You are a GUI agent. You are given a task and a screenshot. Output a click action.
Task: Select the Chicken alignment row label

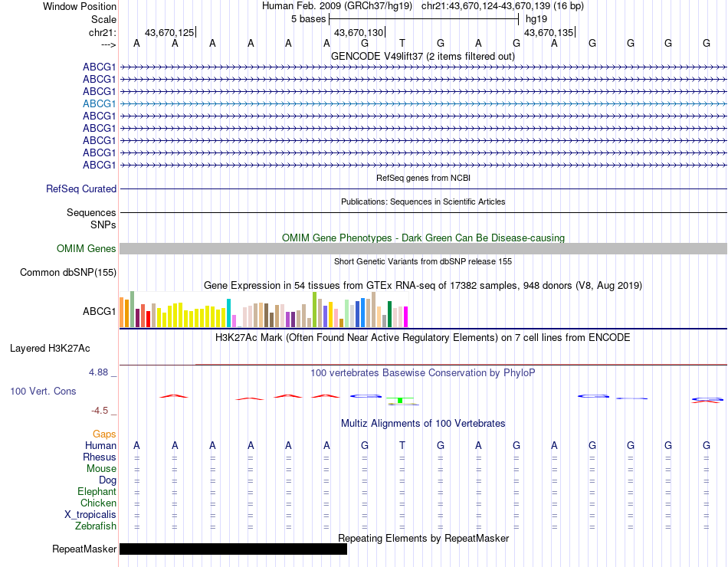pos(98,503)
